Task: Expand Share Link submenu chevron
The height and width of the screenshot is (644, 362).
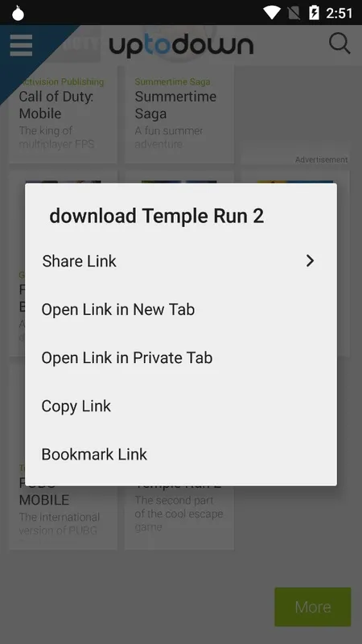Action: 310,261
